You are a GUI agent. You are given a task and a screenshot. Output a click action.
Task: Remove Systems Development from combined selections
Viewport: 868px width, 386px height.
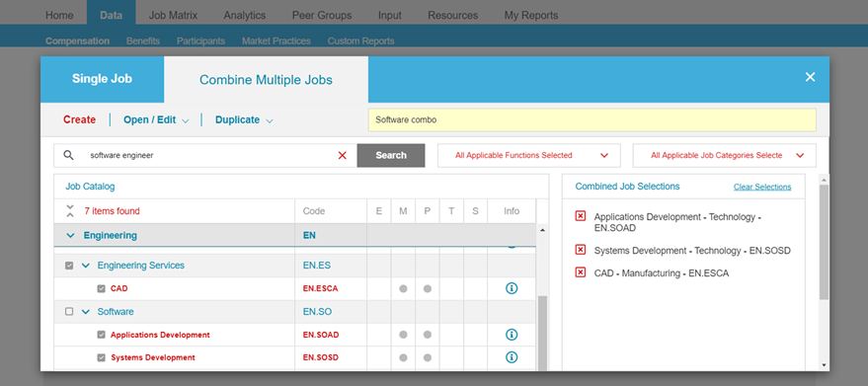[x=580, y=250]
